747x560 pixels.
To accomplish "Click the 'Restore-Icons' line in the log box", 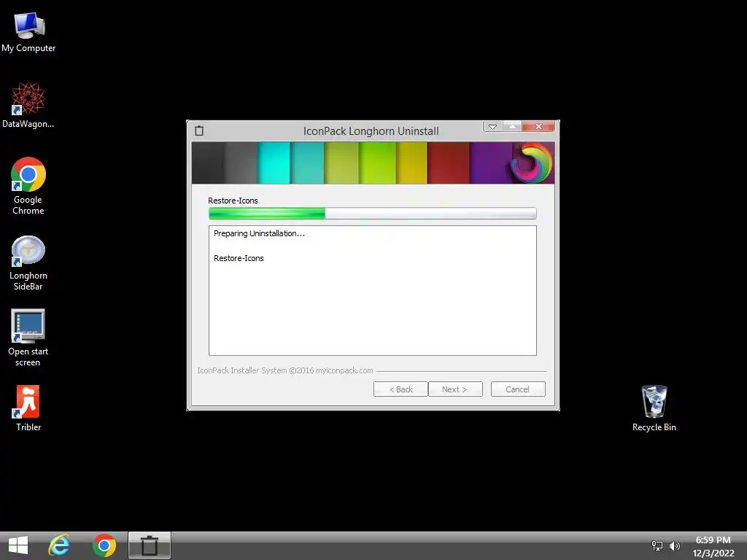I will coord(239,258).
